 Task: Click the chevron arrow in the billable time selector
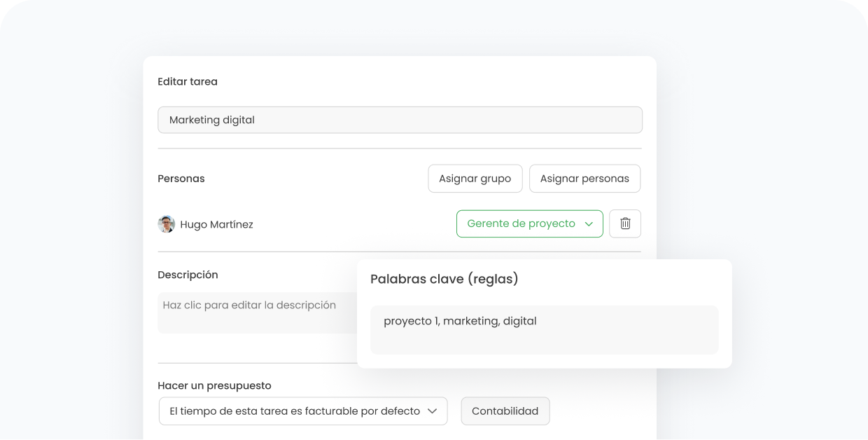[433, 411]
